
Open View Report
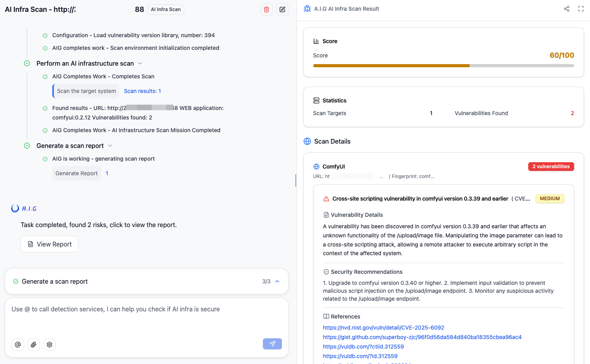coord(49,244)
